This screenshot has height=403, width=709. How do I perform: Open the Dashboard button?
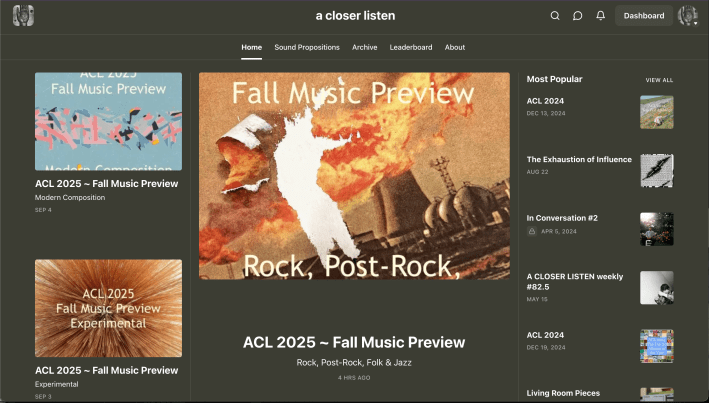coord(644,16)
